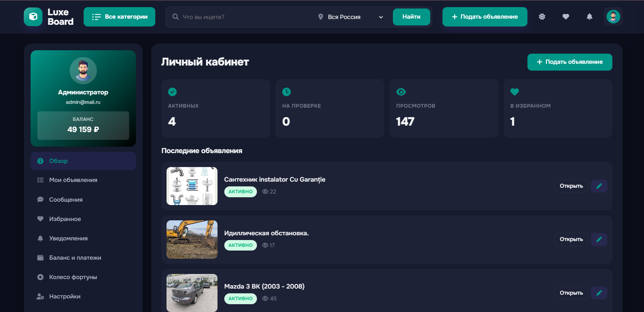Open Уведомления in sidebar
The height and width of the screenshot is (312, 644).
point(83,238)
